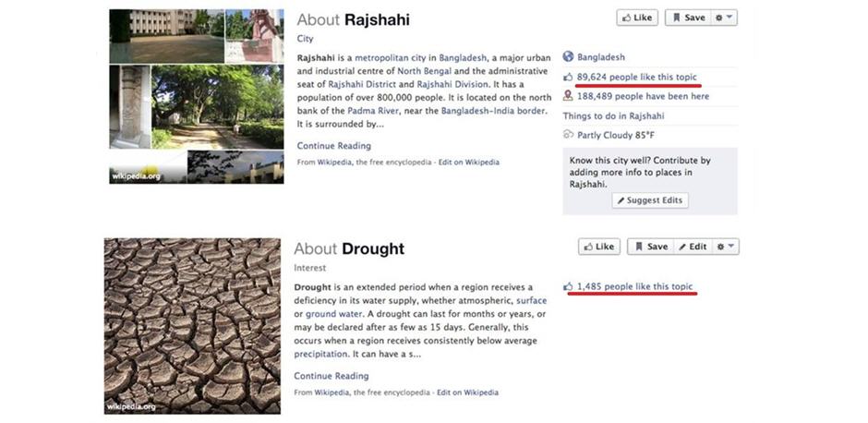Image resolution: width=868 pixels, height=423 pixels.
Task: Save the Rajshahi page
Action: point(686,18)
